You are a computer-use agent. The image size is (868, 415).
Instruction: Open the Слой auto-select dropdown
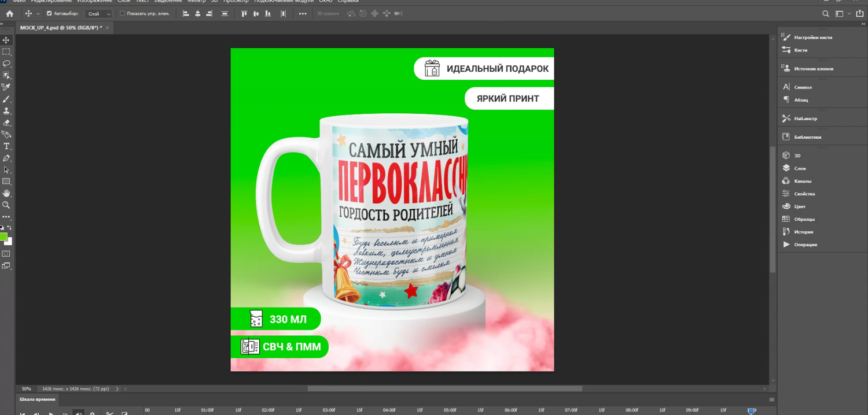[98, 13]
